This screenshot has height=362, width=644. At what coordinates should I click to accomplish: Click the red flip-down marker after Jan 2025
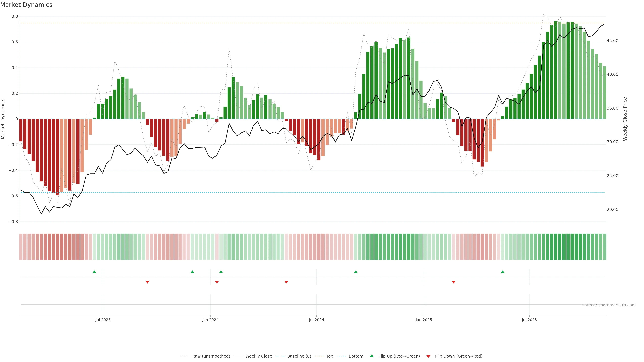pos(453,282)
